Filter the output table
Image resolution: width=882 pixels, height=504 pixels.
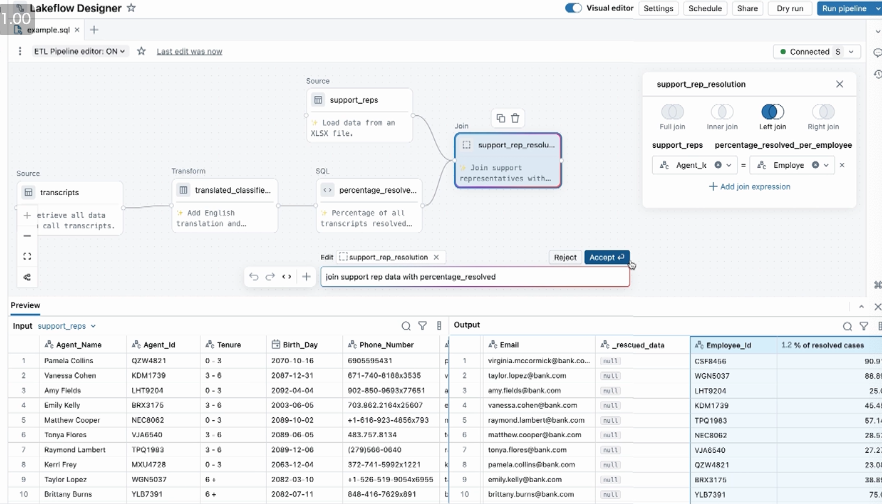point(863,326)
